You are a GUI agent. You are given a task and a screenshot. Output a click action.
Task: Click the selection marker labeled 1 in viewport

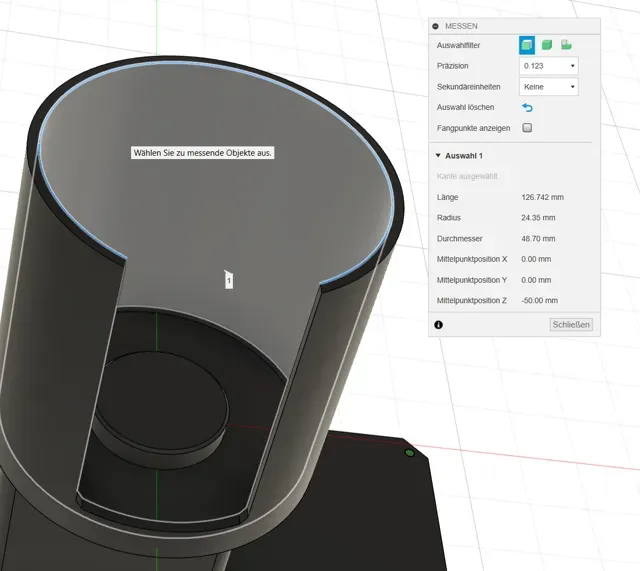pyautogui.click(x=229, y=280)
